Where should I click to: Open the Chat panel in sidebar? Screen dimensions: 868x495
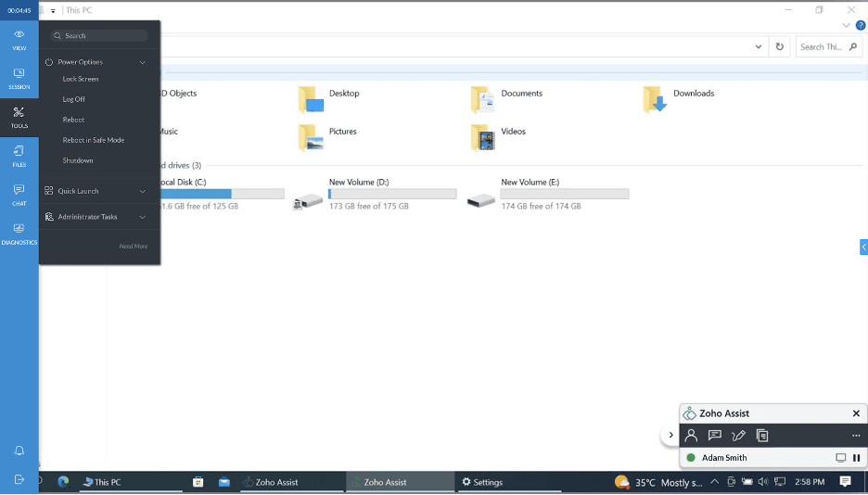(19, 196)
